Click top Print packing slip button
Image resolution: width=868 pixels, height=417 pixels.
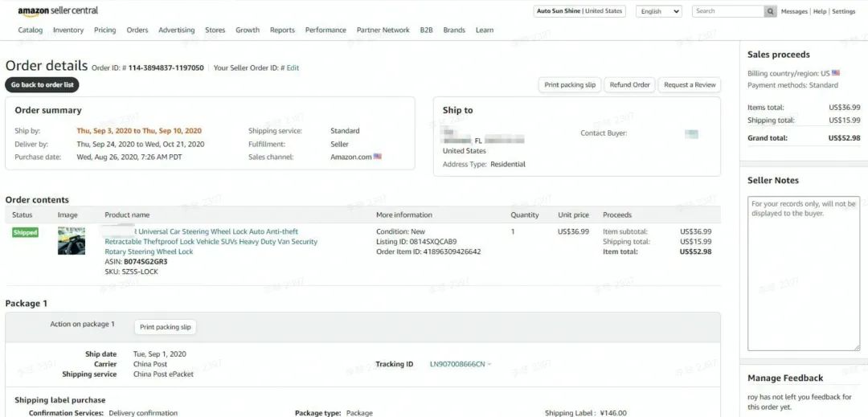tap(570, 84)
